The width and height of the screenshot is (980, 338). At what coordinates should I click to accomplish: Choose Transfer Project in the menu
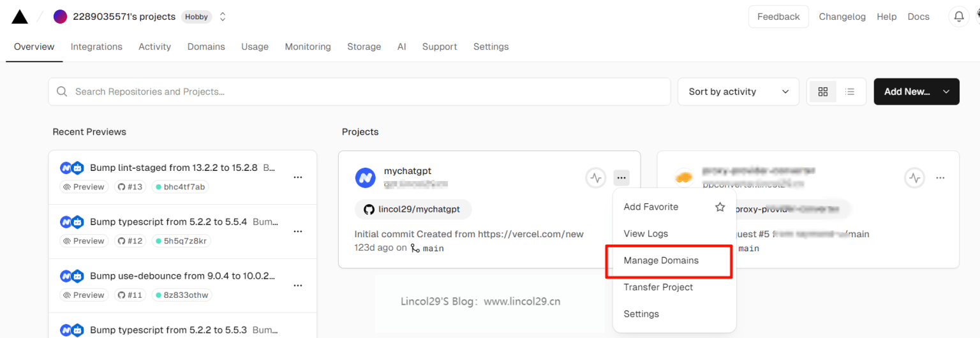click(x=658, y=287)
